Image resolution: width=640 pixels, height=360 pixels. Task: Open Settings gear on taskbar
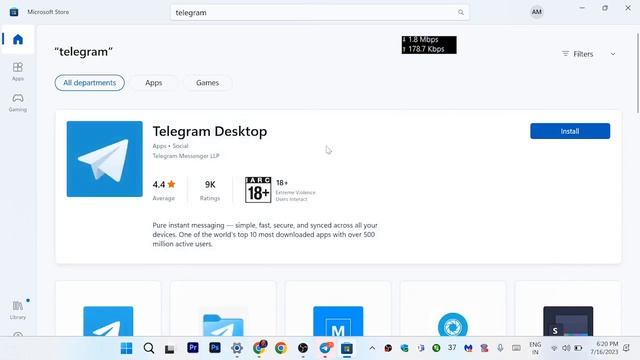pyautogui.click(x=237, y=348)
